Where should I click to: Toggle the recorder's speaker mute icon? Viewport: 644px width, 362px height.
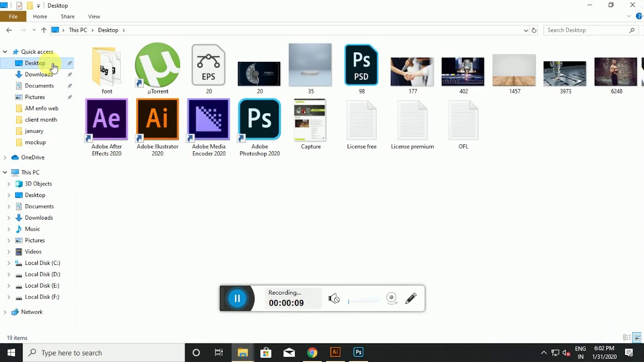(334, 299)
